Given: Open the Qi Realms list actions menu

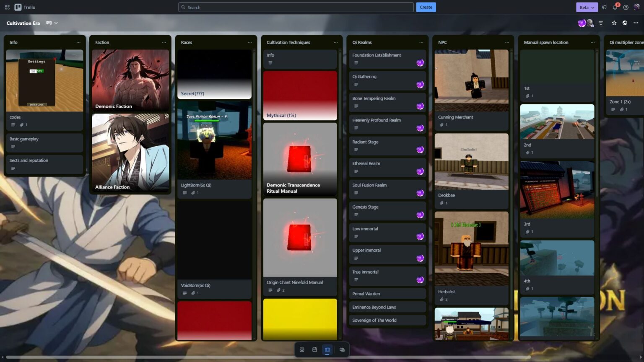Looking at the screenshot, I should point(421,42).
